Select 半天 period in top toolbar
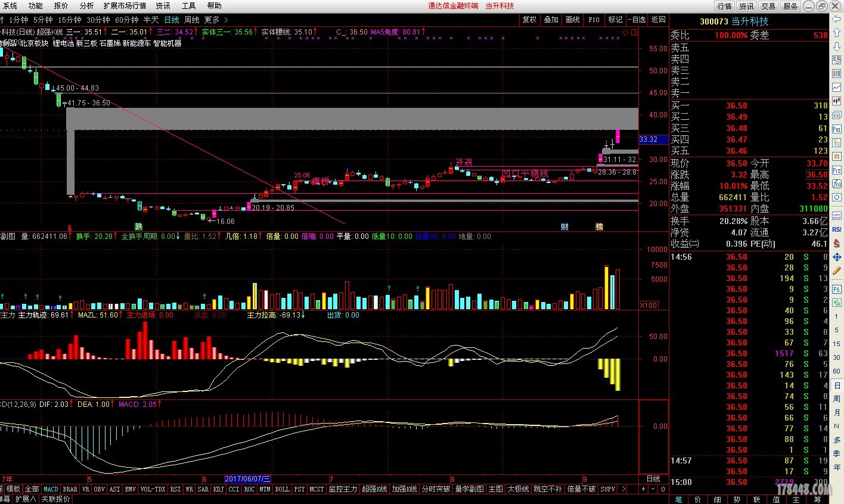The height and width of the screenshot is (504, 844). [x=151, y=20]
